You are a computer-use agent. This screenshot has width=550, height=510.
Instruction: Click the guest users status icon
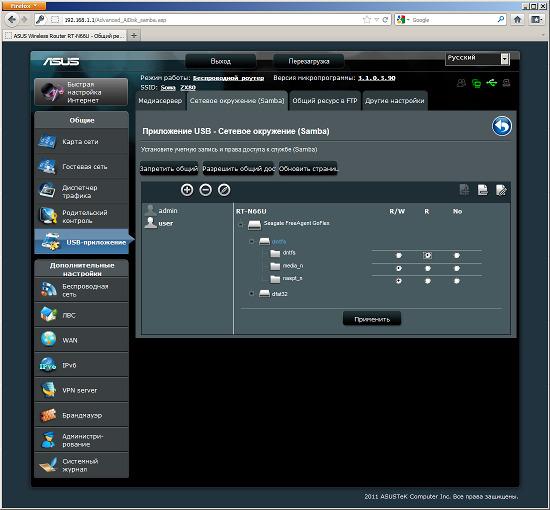461,83
